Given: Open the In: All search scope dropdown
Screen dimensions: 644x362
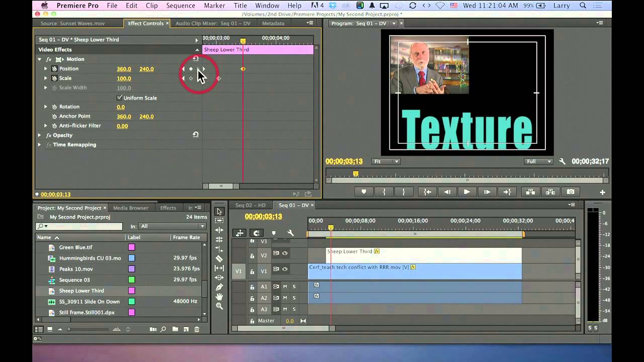Looking at the screenshot, I should click(x=173, y=226).
